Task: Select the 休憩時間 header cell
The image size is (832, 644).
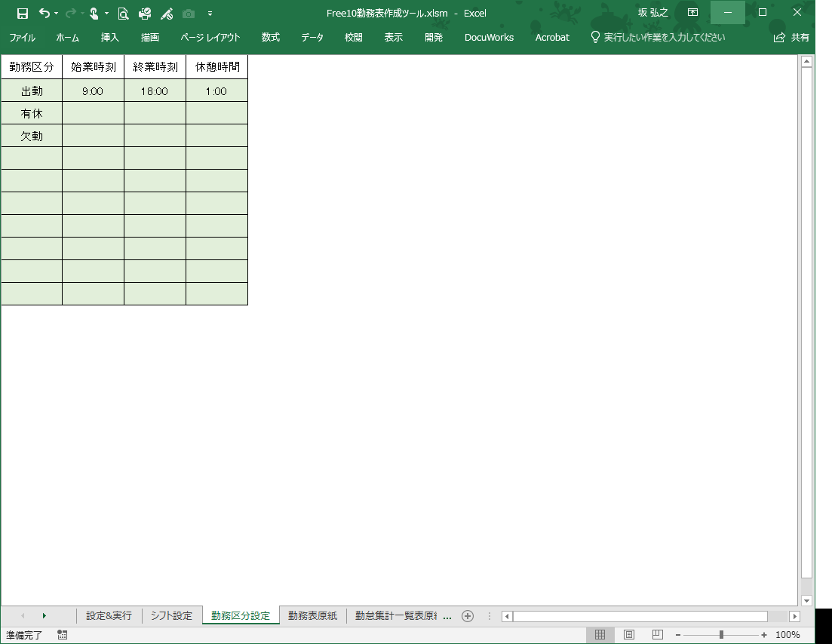Action: click(217, 67)
